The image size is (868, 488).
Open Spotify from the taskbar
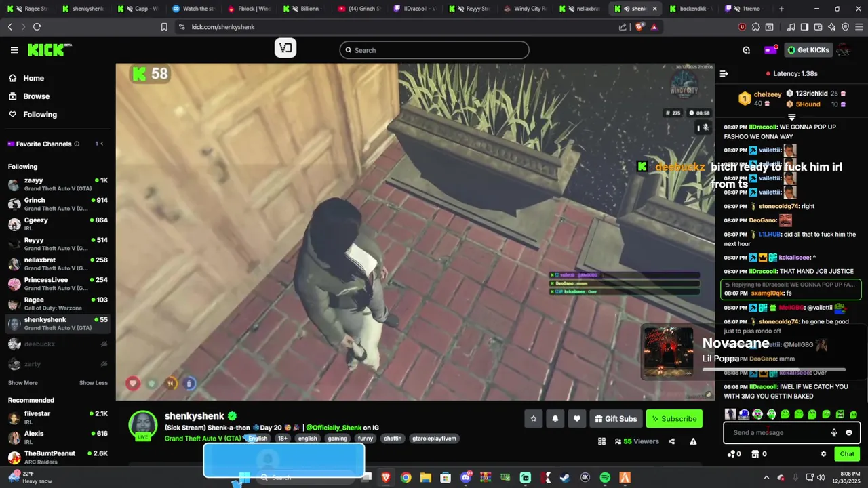605,477
